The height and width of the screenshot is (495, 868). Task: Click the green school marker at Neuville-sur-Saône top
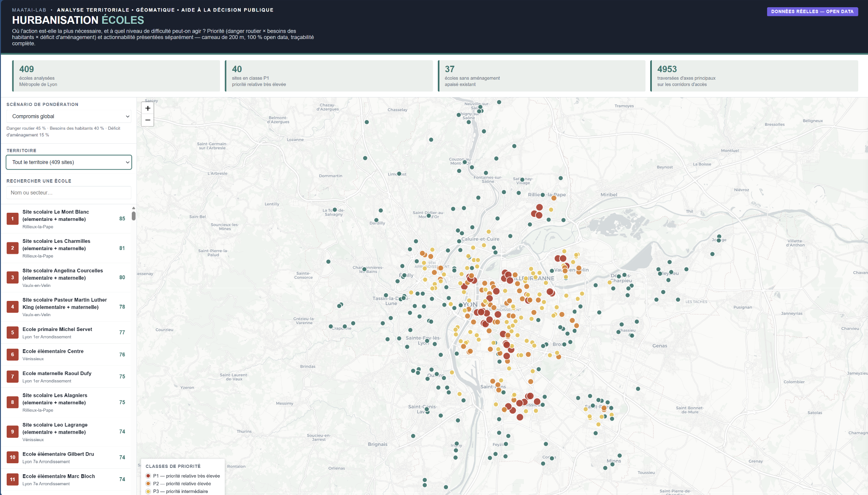[499, 102]
